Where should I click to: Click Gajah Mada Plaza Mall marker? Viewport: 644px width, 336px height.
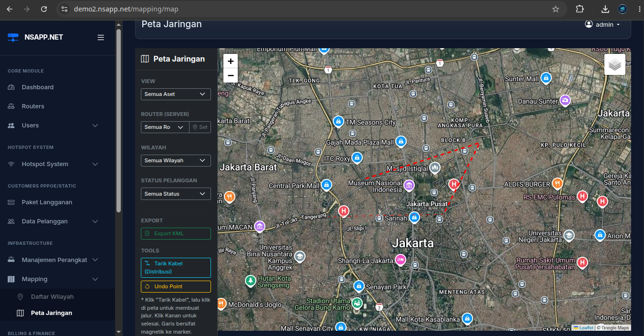[401, 141]
